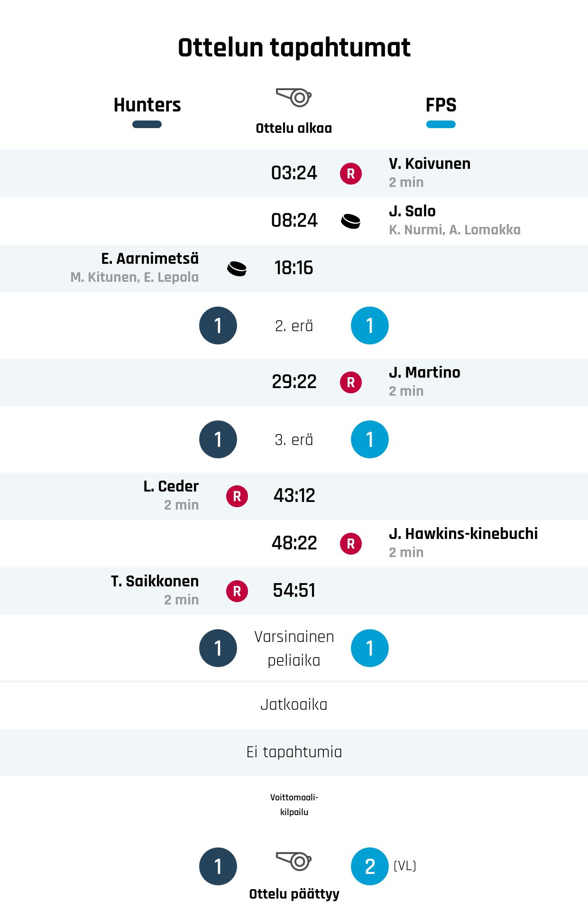Click the 2. erä period label
The width and height of the screenshot is (588, 910).
[x=294, y=326]
